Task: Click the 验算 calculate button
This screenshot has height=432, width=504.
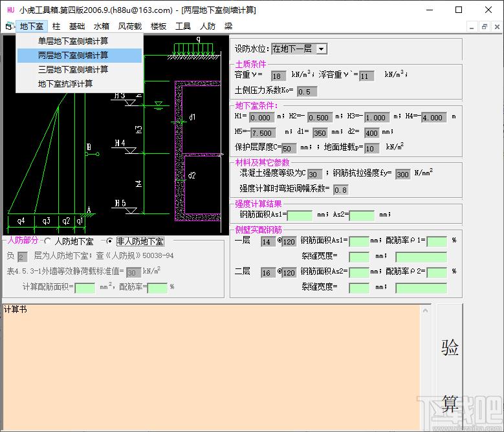Action: pyautogui.click(x=450, y=367)
